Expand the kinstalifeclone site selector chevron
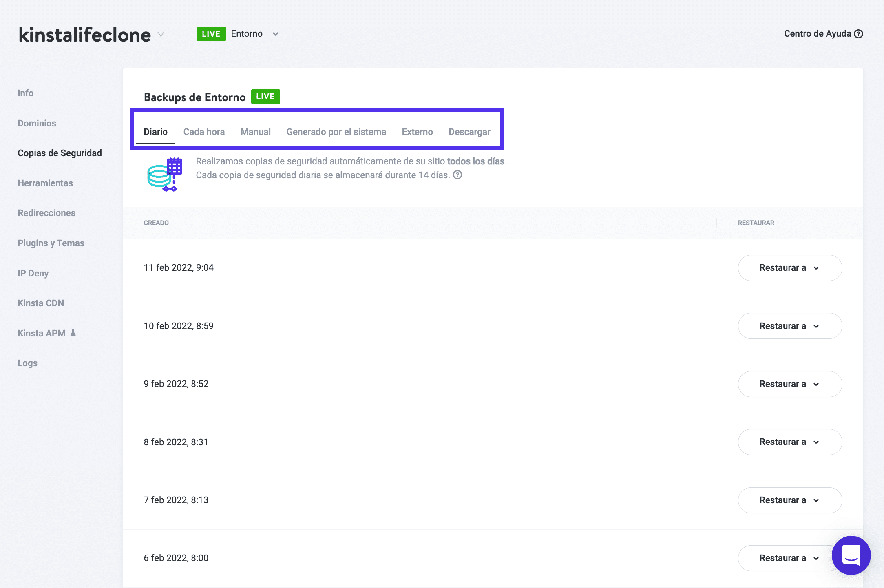The width and height of the screenshot is (884, 588). [x=161, y=34]
